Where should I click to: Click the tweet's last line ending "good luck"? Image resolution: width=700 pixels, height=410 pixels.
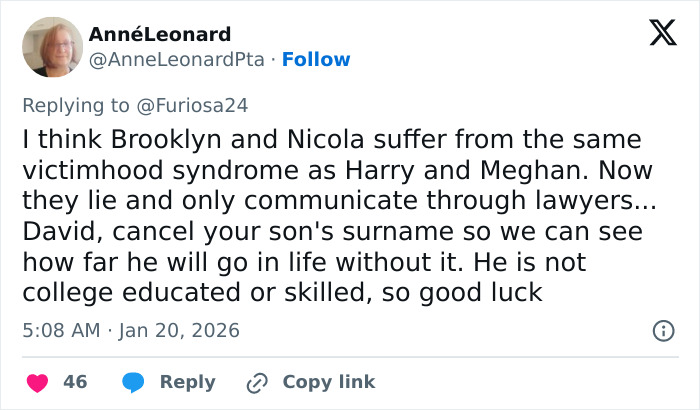coord(281,293)
